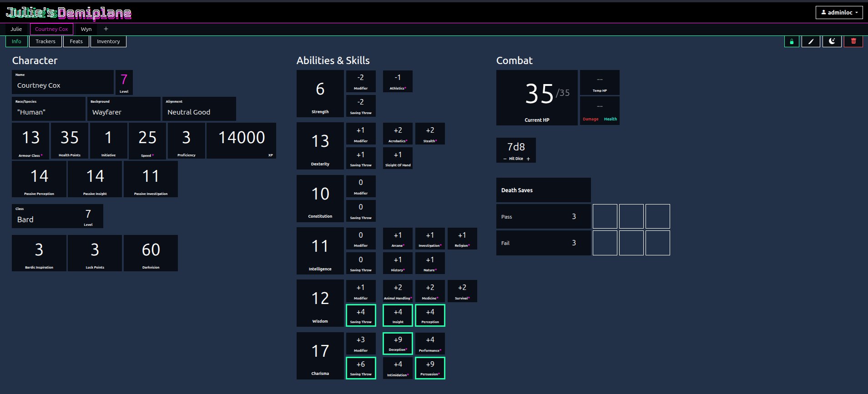This screenshot has width=868, height=394.
Task: Click the red trash delete icon
Action: tap(853, 41)
